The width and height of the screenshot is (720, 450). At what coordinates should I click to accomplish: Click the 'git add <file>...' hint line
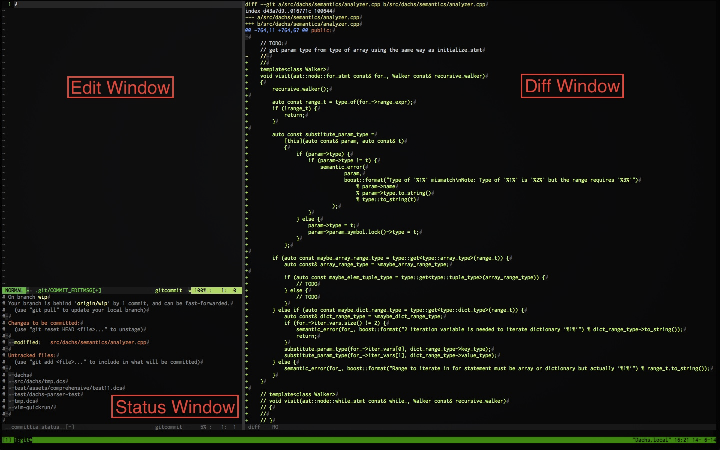pos(108,362)
